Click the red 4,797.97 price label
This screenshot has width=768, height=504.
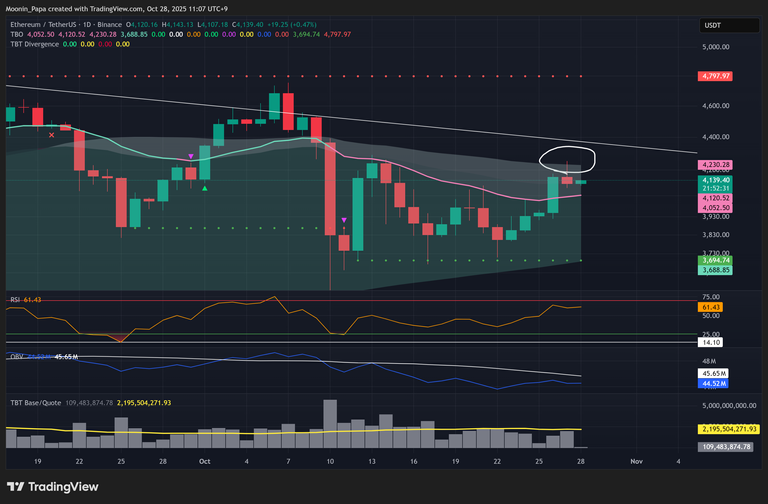pos(716,76)
